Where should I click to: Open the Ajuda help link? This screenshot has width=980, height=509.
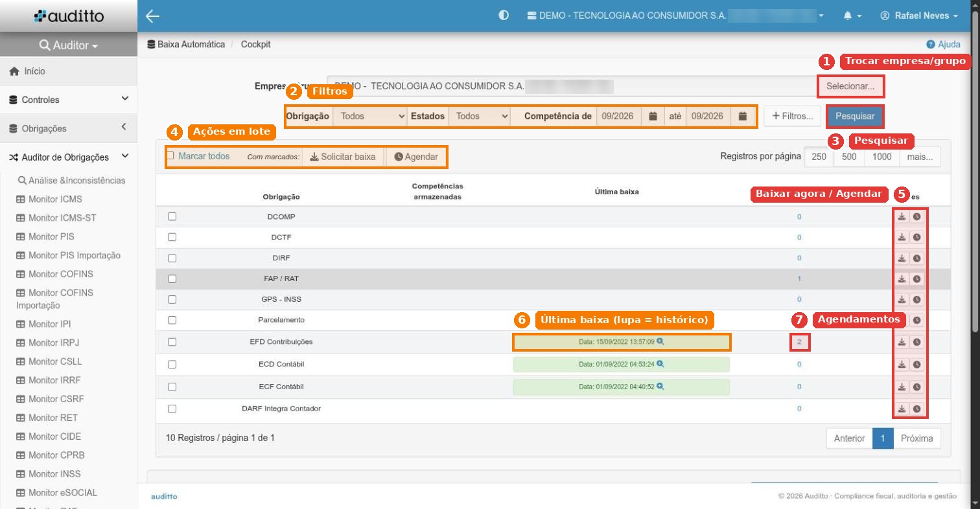coord(944,45)
